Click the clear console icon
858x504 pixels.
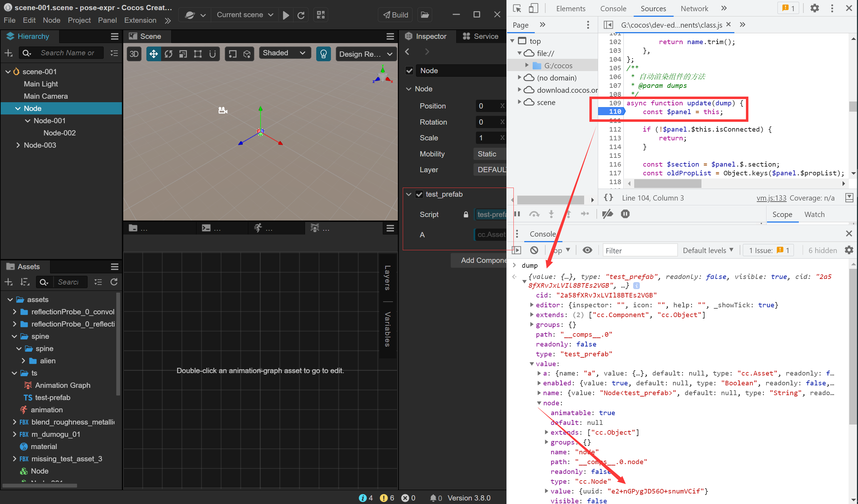click(x=534, y=250)
